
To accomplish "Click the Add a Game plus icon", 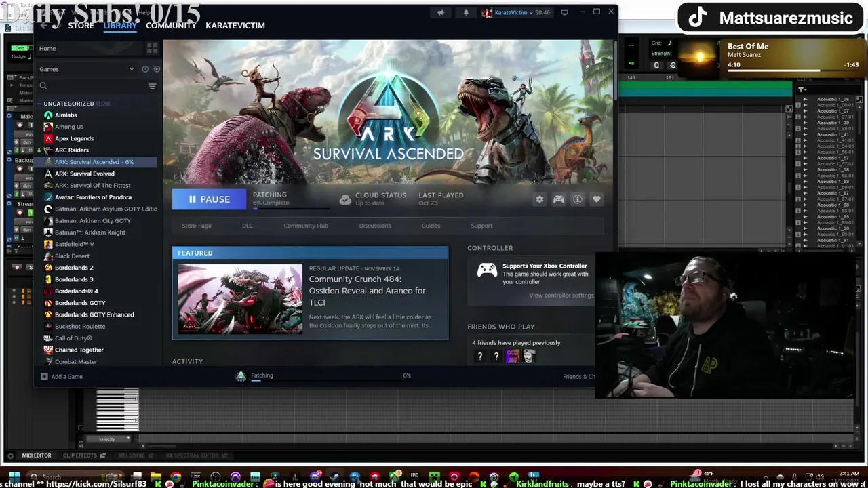I will 44,376.
